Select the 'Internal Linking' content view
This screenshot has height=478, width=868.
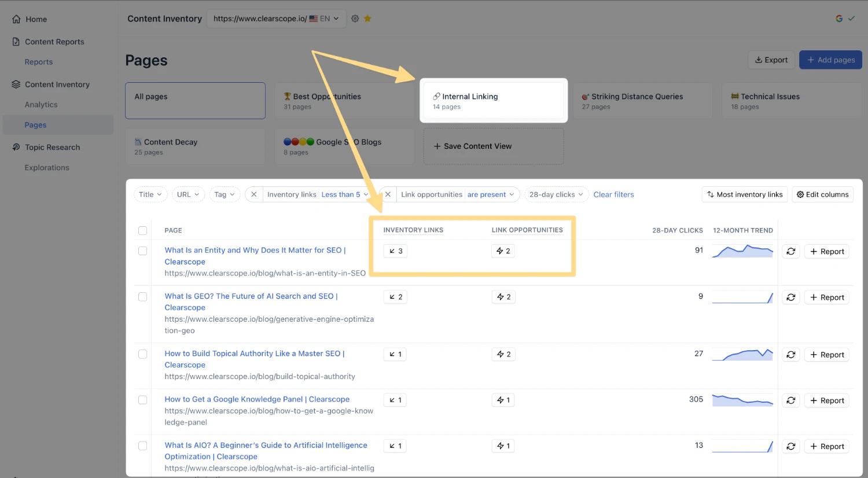coord(494,101)
